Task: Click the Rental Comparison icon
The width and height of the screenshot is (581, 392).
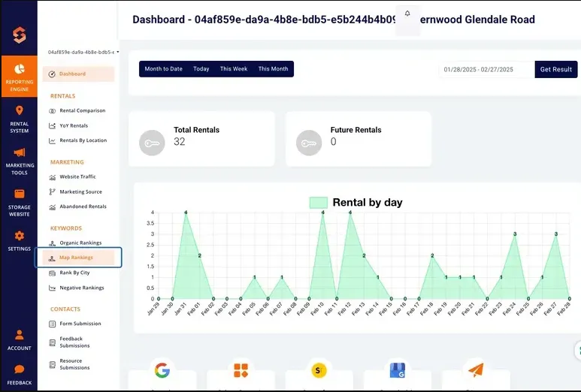Action: (x=53, y=110)
